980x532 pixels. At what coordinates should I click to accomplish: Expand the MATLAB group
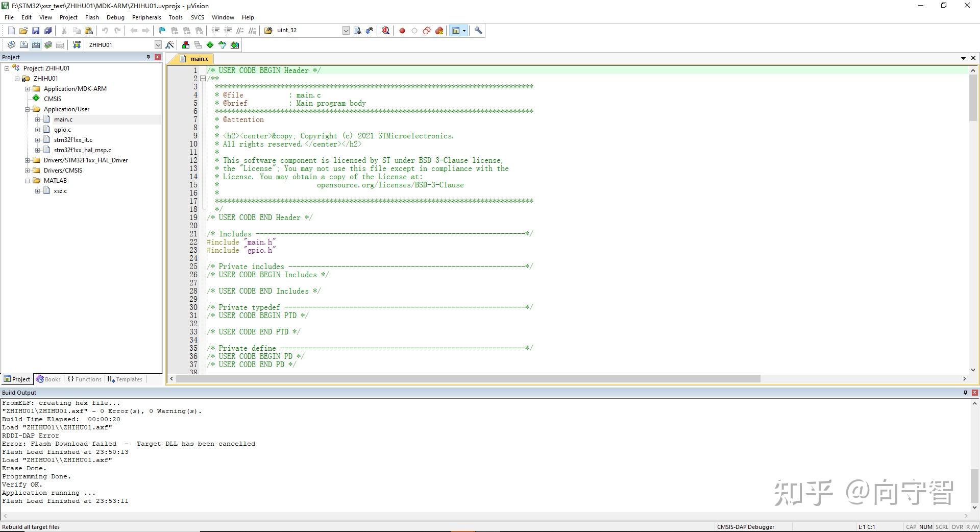[27, 180]
